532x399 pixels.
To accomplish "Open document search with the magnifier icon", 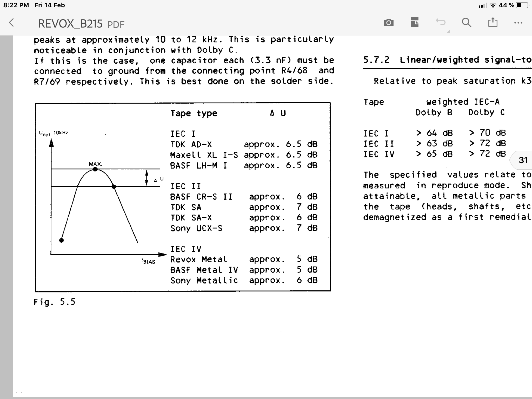I will 467,23.
